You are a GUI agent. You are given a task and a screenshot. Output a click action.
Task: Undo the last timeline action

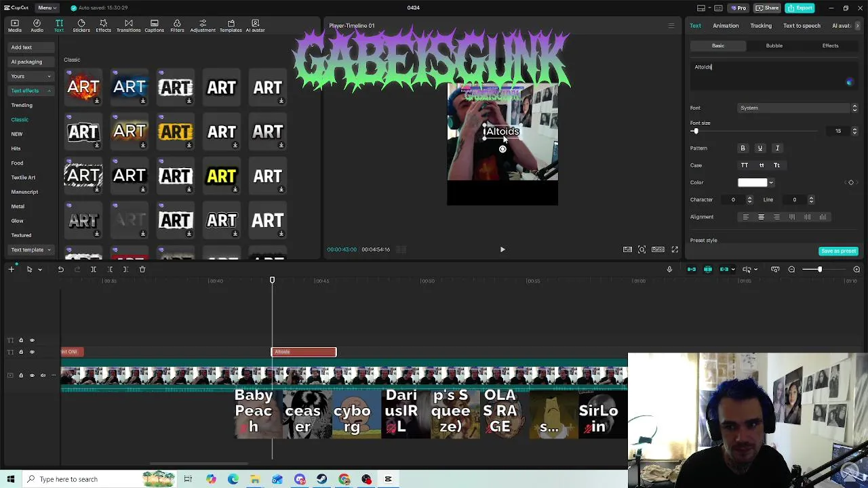coord(60,269)
